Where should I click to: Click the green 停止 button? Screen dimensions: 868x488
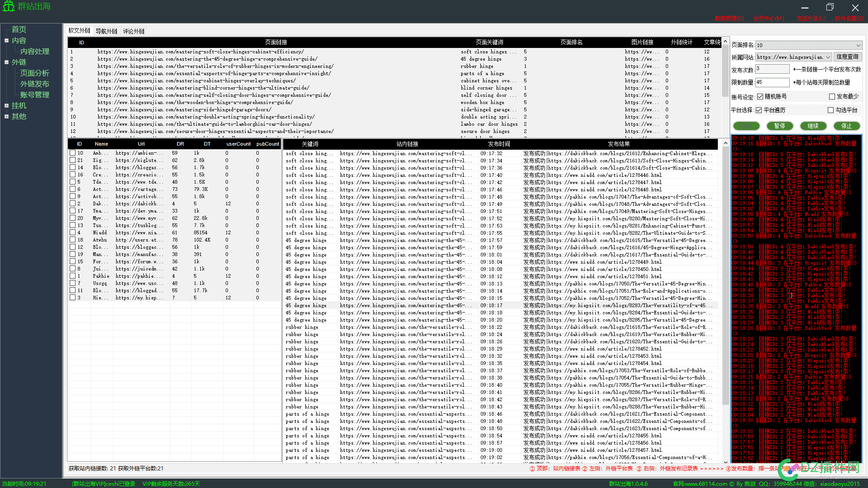point(846,126)
